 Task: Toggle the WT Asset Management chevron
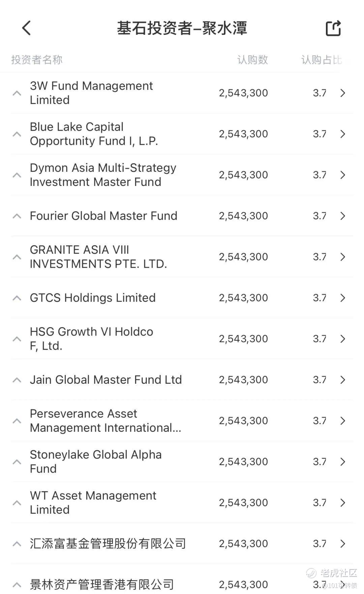17,503
